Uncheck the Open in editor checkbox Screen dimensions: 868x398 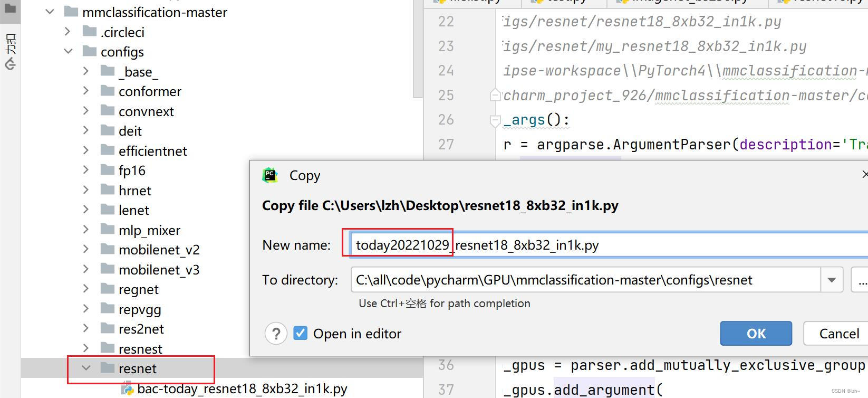tap(301, 333)
